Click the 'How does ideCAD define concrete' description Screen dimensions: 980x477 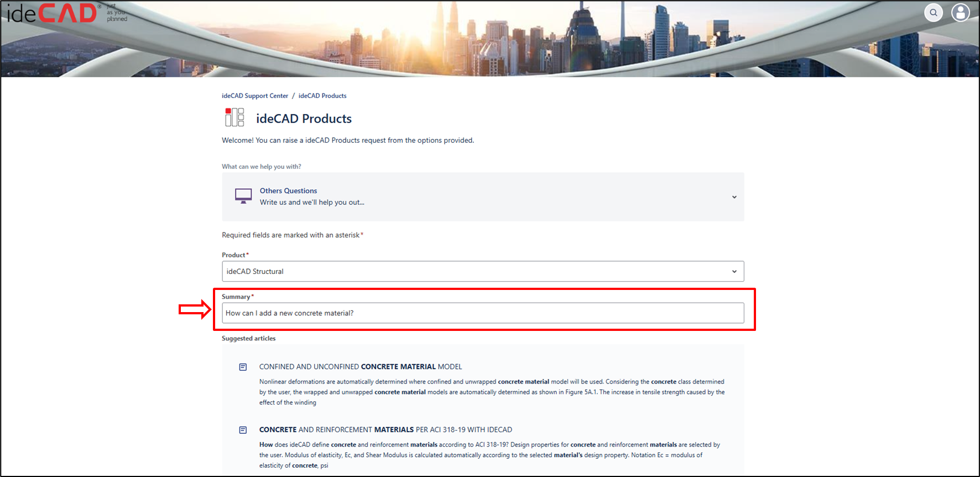pos(489,455)
